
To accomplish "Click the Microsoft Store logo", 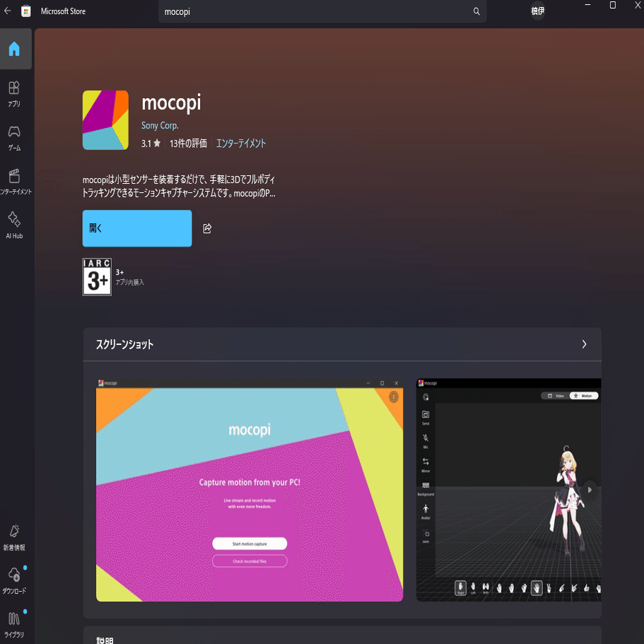I will pyautogui.click(x=26, y=11).
